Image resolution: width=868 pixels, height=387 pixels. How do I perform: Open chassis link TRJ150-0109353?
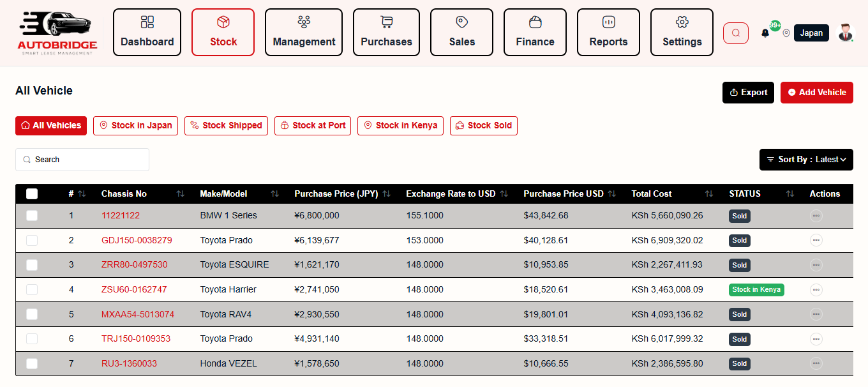pyautogui.click(x=136, y=339)
